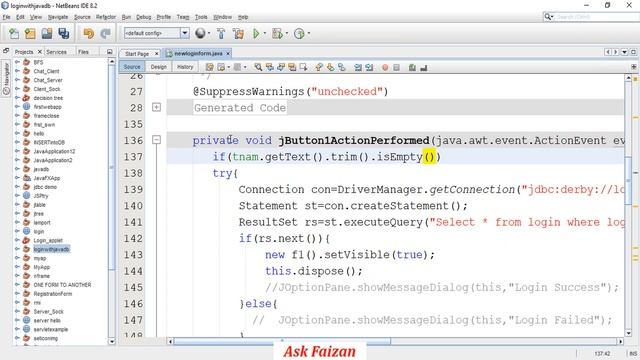Screen dimensions: 640x360
Task: Open the Navigate menu
Action: coord(58,17)
